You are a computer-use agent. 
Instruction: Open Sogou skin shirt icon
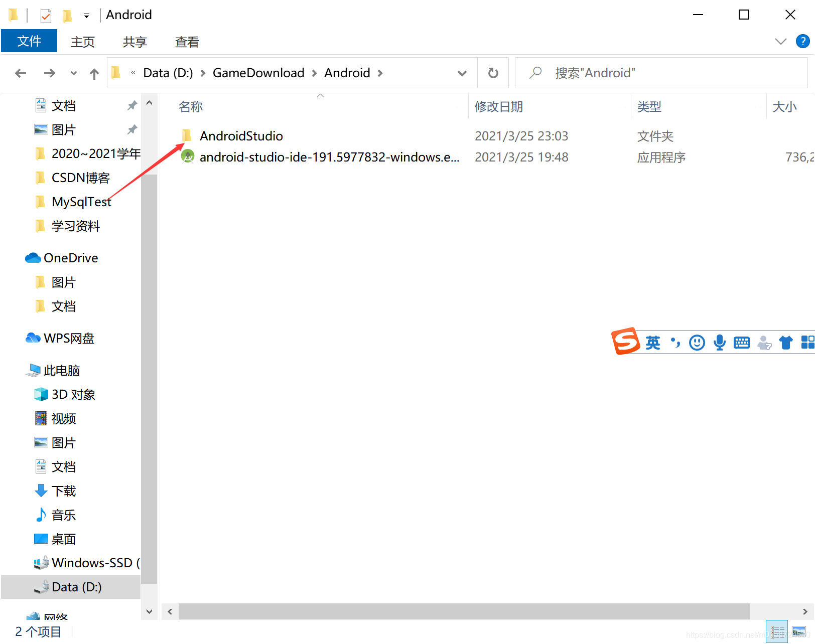pos(786,343)
